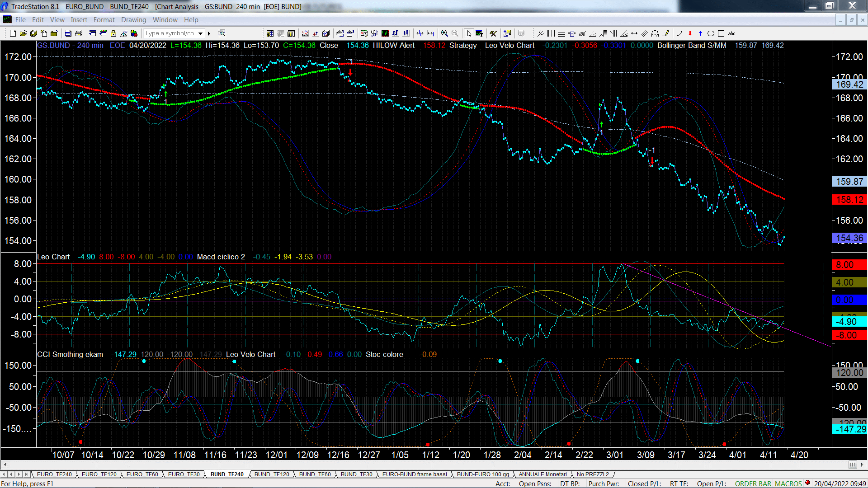Click the Zoom In magnifier
868x488 pixels.
point(444,33)
